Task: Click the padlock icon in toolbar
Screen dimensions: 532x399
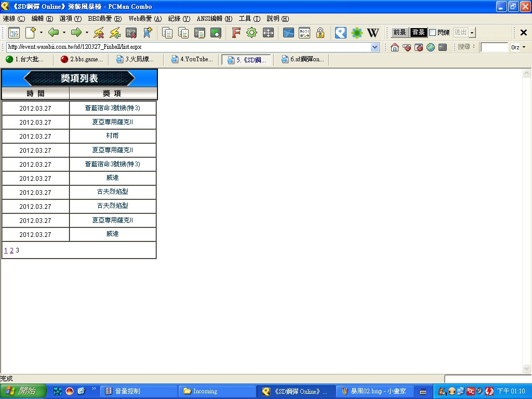Action: click(x=321, y=33)
